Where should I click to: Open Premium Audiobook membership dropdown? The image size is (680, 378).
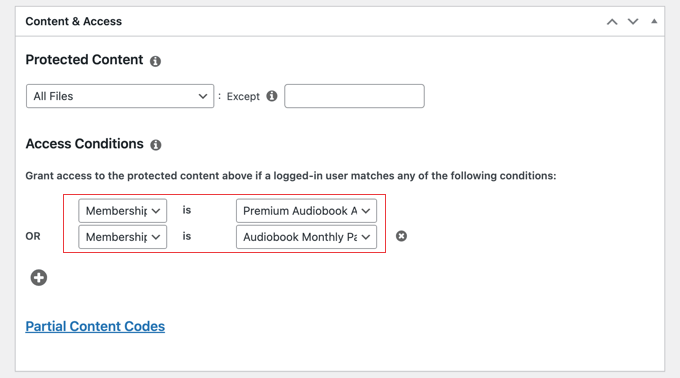click(x=306, y=211)
